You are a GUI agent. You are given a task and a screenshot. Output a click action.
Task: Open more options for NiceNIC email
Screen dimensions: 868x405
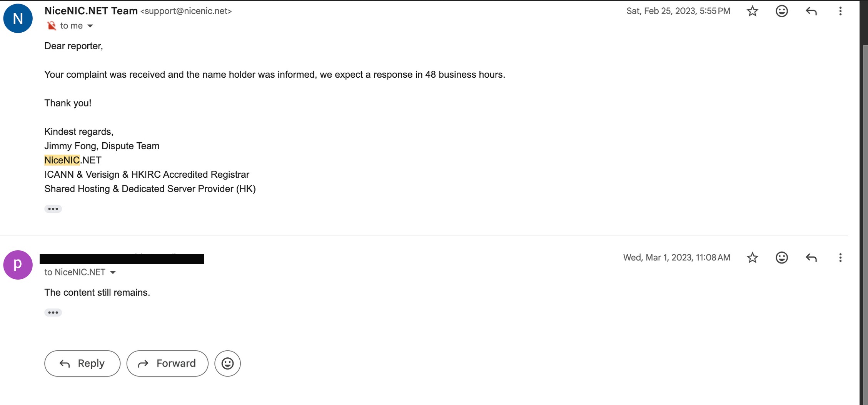point(840,11)
